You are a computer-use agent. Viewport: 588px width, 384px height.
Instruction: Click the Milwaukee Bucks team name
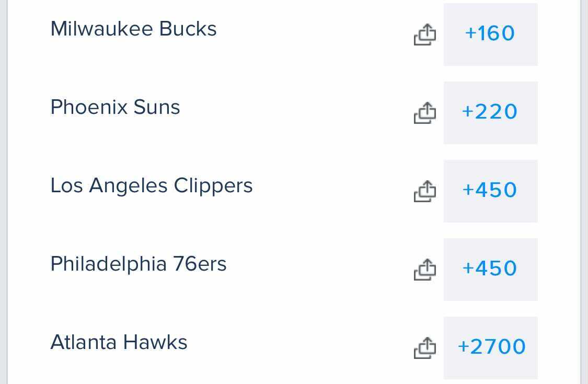133,29
